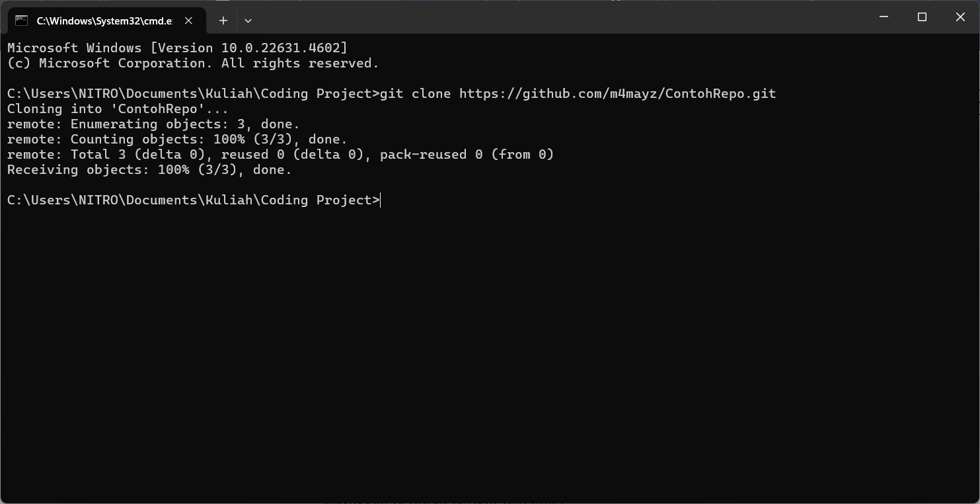
Task: Click the "pack-reused 0 (from 0)" text
Action: 467,154
